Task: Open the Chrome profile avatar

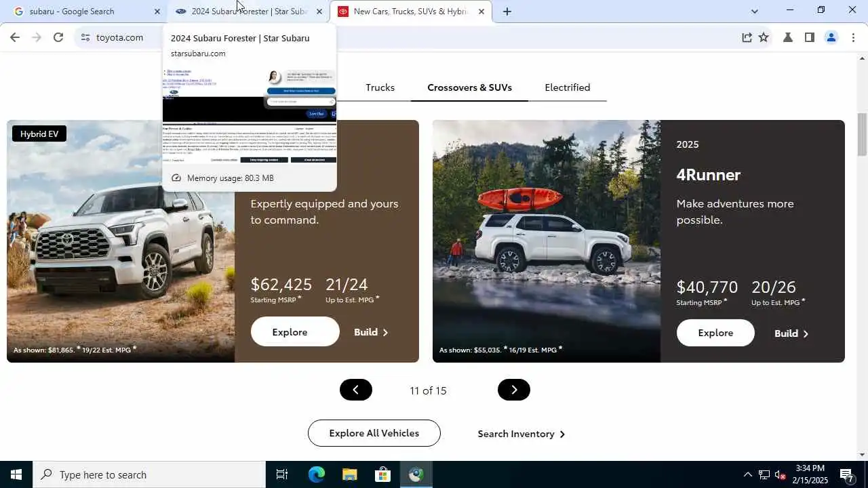Action: point(831,37)
